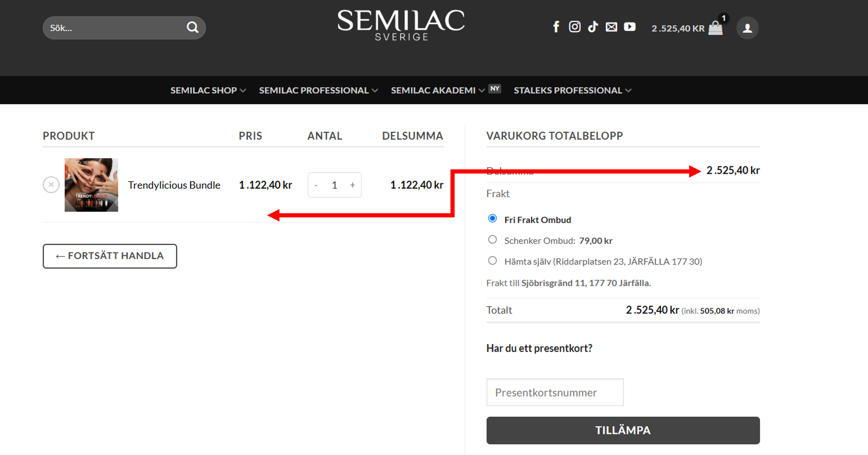This screenshot has width=868, height=455.
Task: Click the Fortsätt Handla button
Action: [110, 256]
